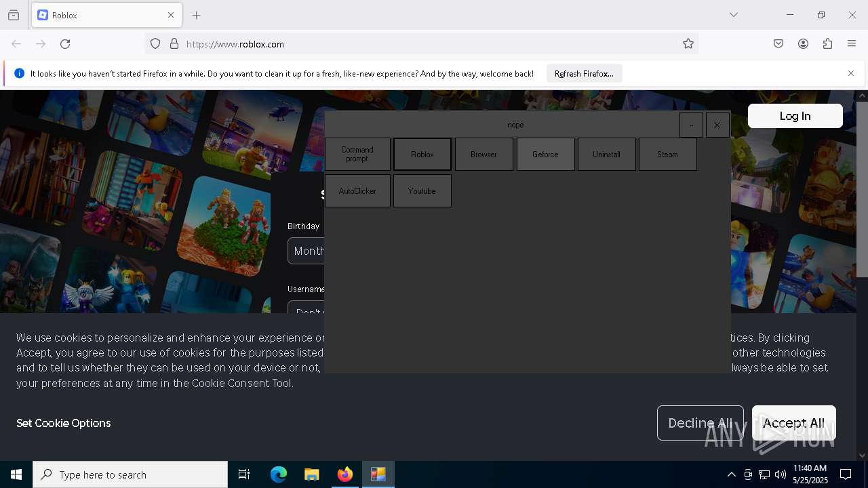Viewport: 868px width, 488px height.
Task: Click the Browser launcher button
Action: point(484,155)
